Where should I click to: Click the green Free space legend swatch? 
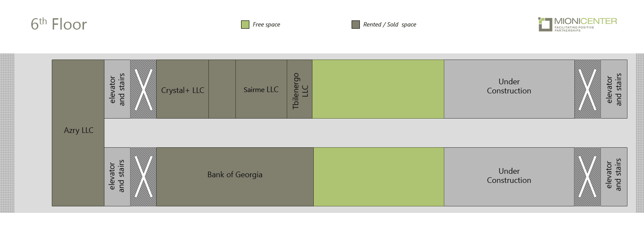coord(245,24)
